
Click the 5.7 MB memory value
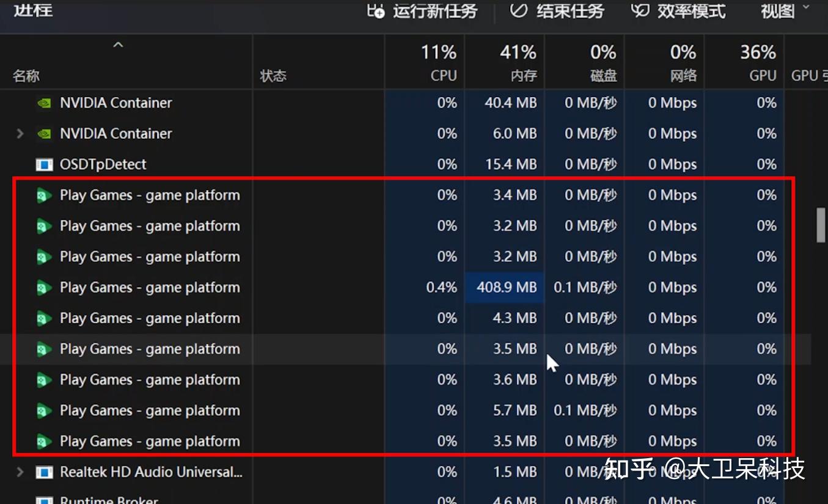515,411
